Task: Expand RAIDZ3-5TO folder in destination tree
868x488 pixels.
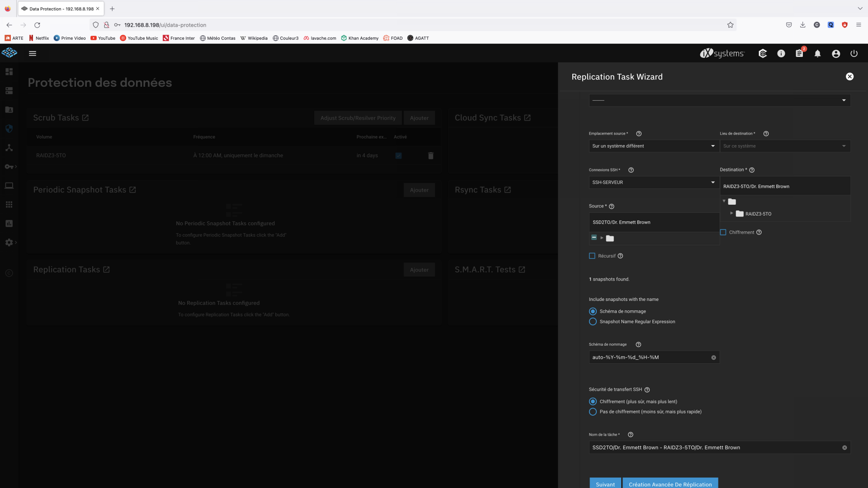Action: (x=731, y=213)
